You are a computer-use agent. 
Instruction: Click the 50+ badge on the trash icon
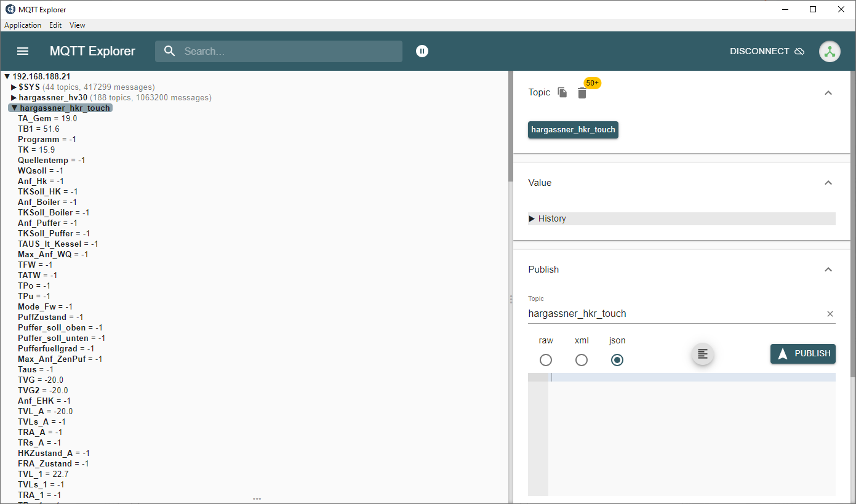593,82
